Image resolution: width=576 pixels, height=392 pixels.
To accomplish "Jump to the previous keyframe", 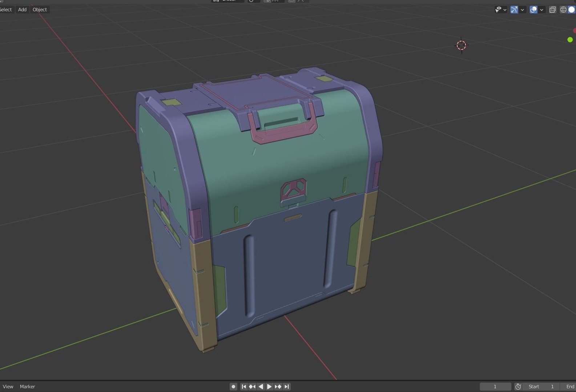I will pyautogui.click(x=252, y=387).
